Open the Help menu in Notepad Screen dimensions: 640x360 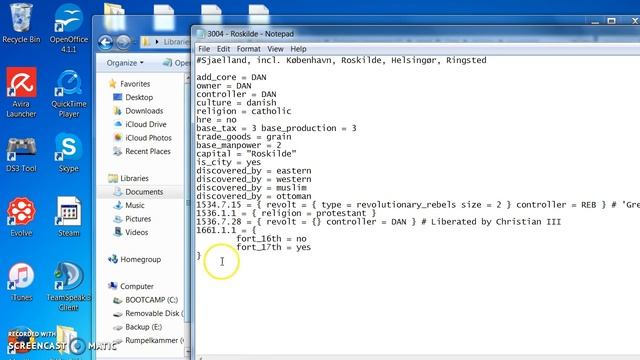(x=298, y=49)
